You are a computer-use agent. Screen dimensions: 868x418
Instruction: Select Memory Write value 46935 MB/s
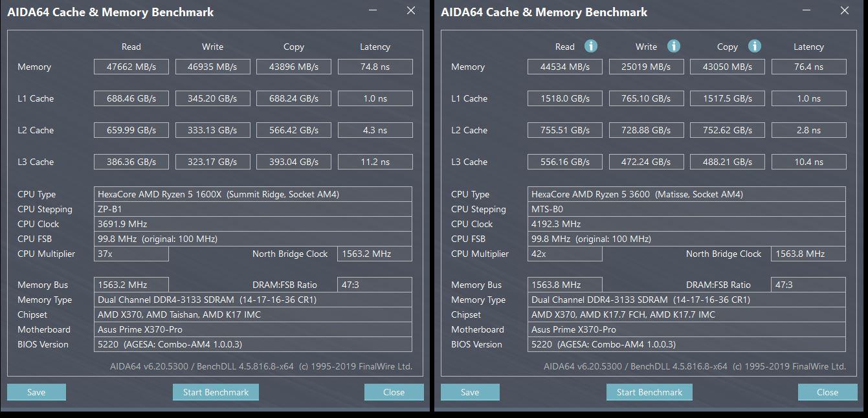click(x=212, y=67)
